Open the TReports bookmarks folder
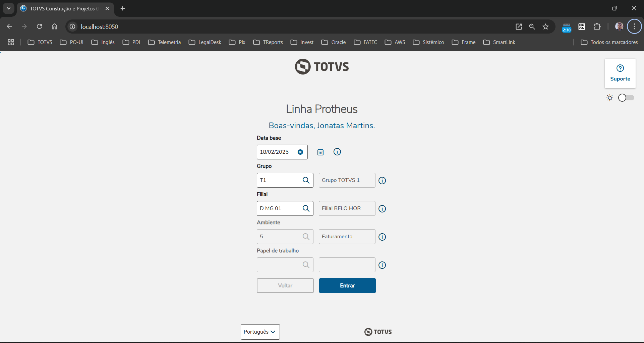644x343 pixels. point(268,42)
